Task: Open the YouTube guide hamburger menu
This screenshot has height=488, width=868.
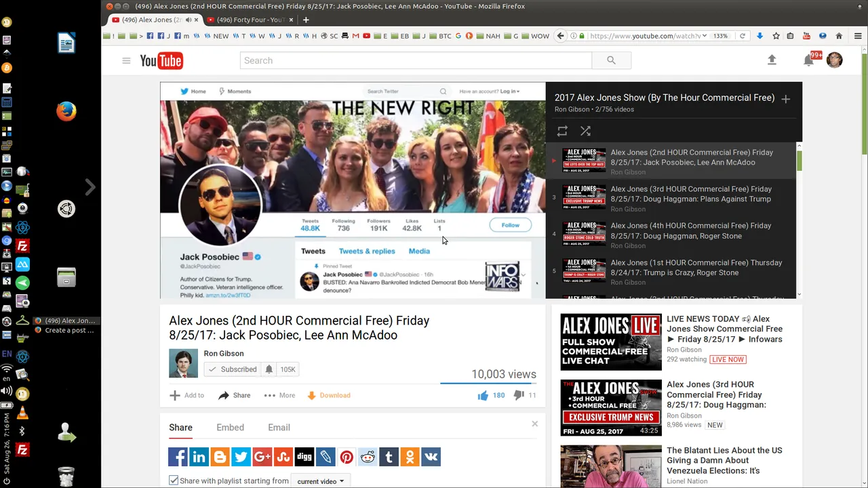Action: coord(126,61)
